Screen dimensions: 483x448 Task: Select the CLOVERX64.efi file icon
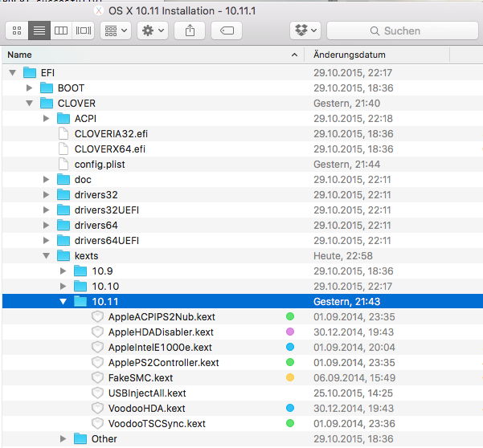point(63,149)
